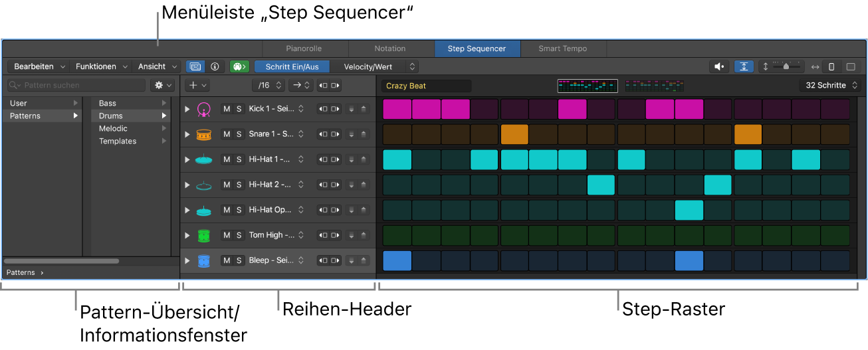Expand the Snare 1 row disclosure triangle
The height and width of the screenshot is (350, 868).
187,134
